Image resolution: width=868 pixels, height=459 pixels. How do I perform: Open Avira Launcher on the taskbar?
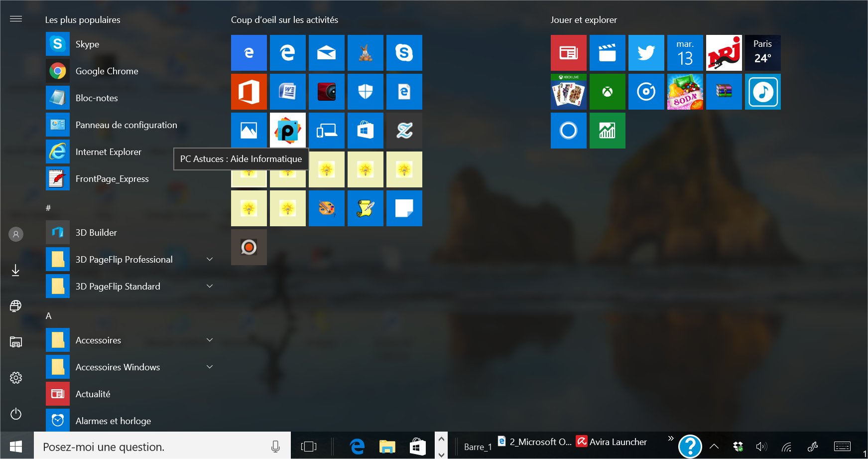pyautogui.click(x=612, y=442)
